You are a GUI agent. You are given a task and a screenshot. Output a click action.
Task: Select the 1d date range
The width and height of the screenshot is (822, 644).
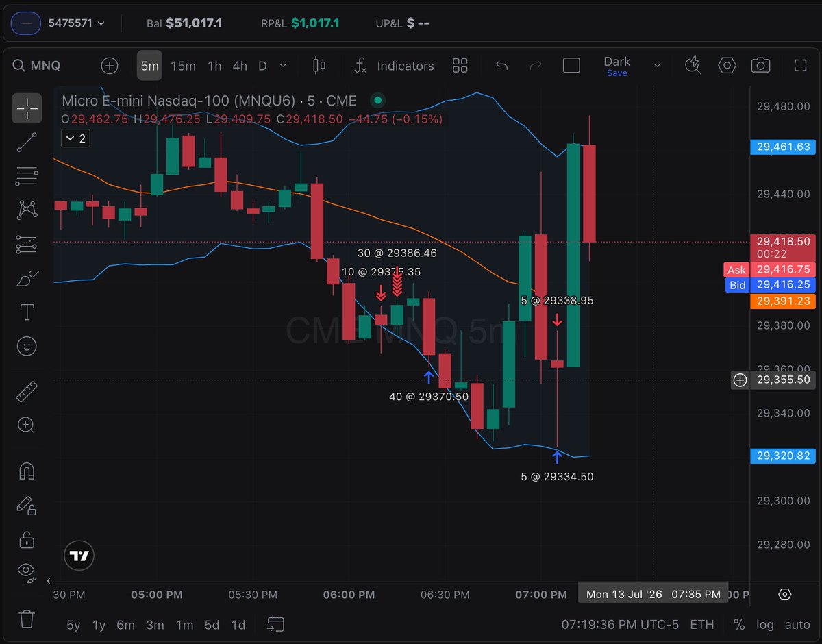coord(238,625)
